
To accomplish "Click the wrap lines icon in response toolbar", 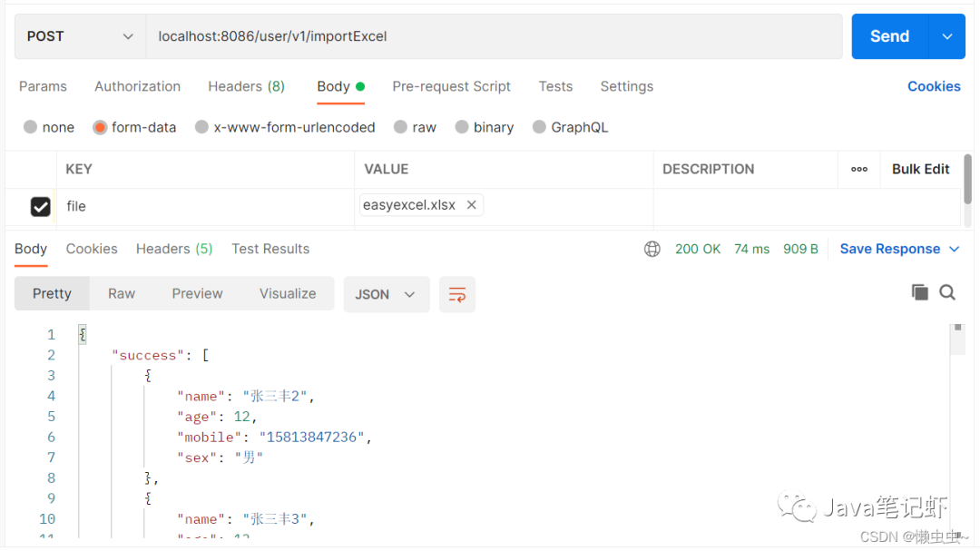I will point(456,295).
